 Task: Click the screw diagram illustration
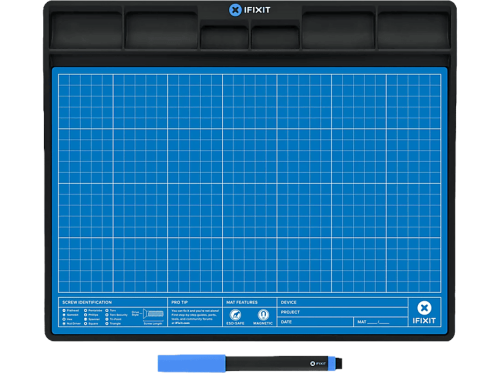[153, 314]
